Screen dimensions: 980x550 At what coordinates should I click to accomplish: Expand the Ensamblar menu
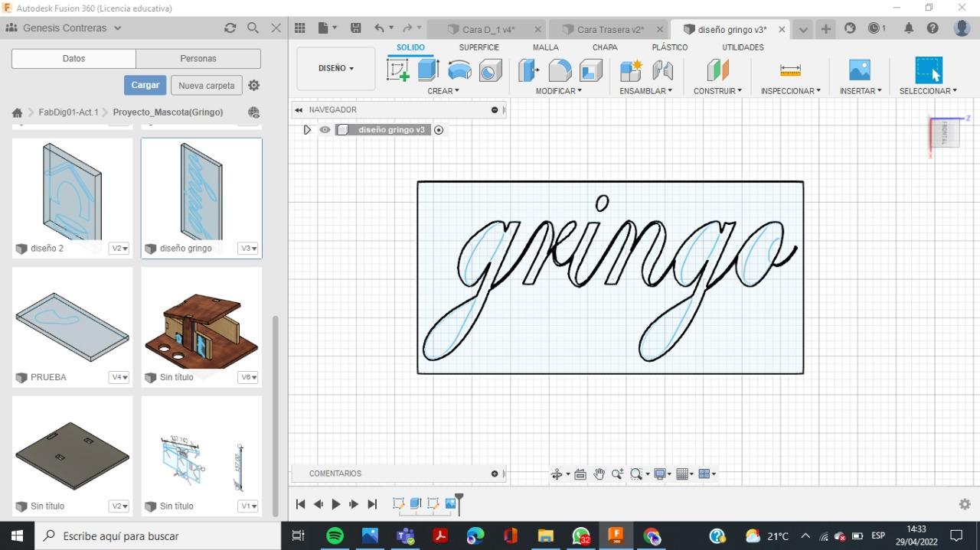pos(645,91)
